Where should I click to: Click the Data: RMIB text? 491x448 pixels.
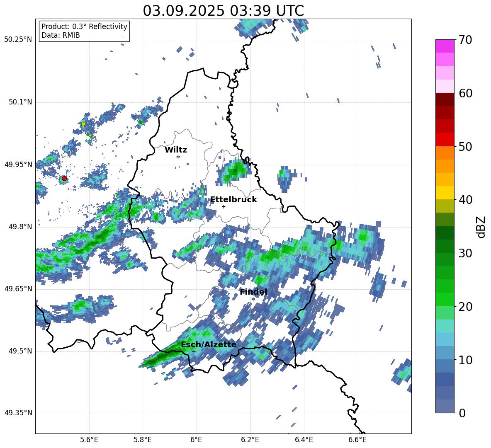click(61, 35)
